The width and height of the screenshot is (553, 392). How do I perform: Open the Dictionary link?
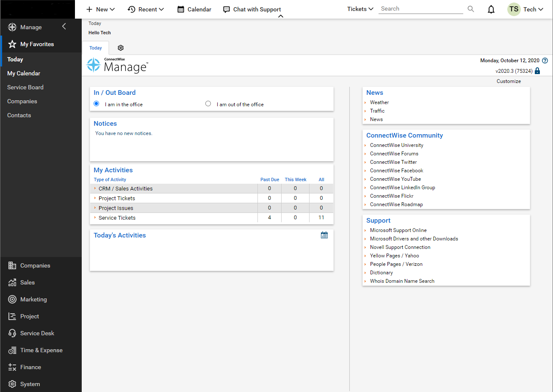[382, 273]
